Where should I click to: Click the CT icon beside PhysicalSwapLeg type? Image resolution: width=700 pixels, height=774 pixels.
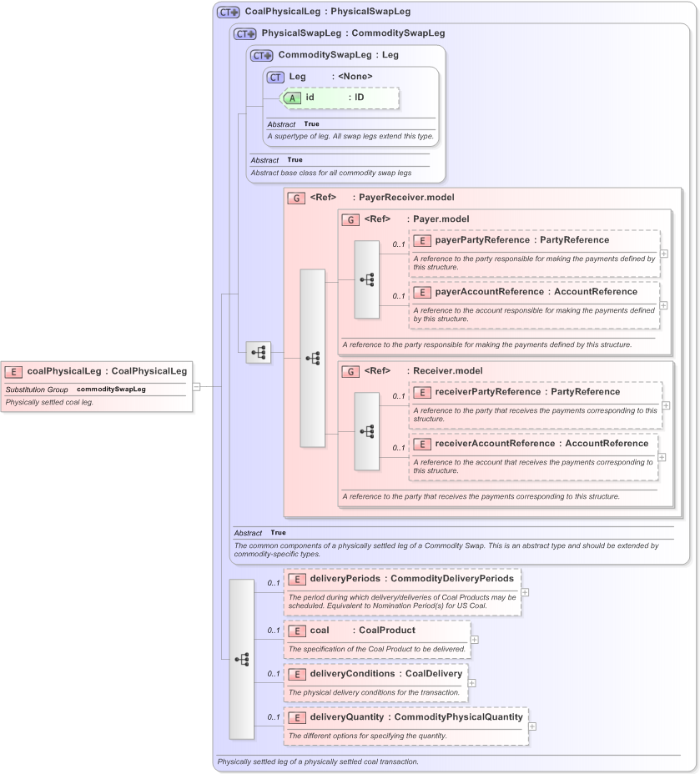coord(244,33)
